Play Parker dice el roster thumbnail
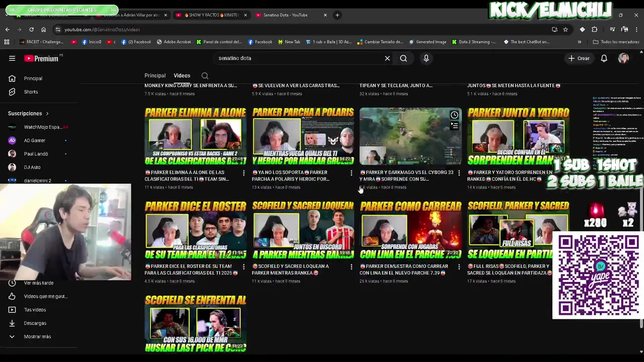The height and width of the screenshot is (362, 644). pyautogui.click(x=195, y=230)
